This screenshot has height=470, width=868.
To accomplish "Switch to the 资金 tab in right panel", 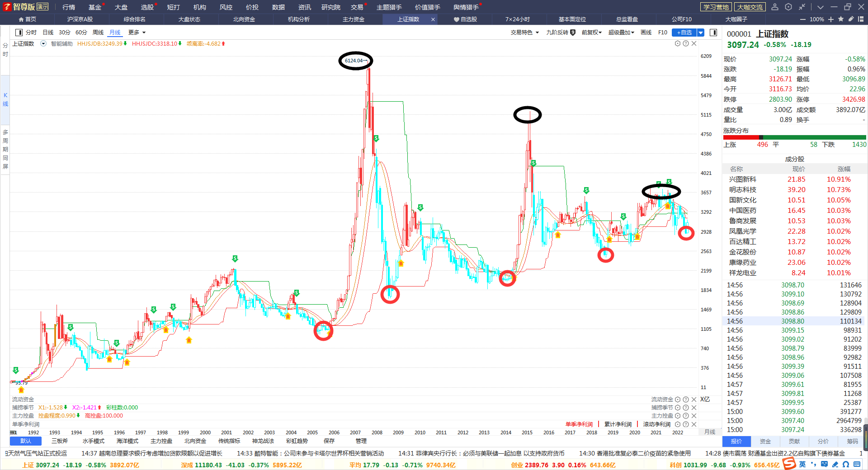I will [x=765, y=441].
